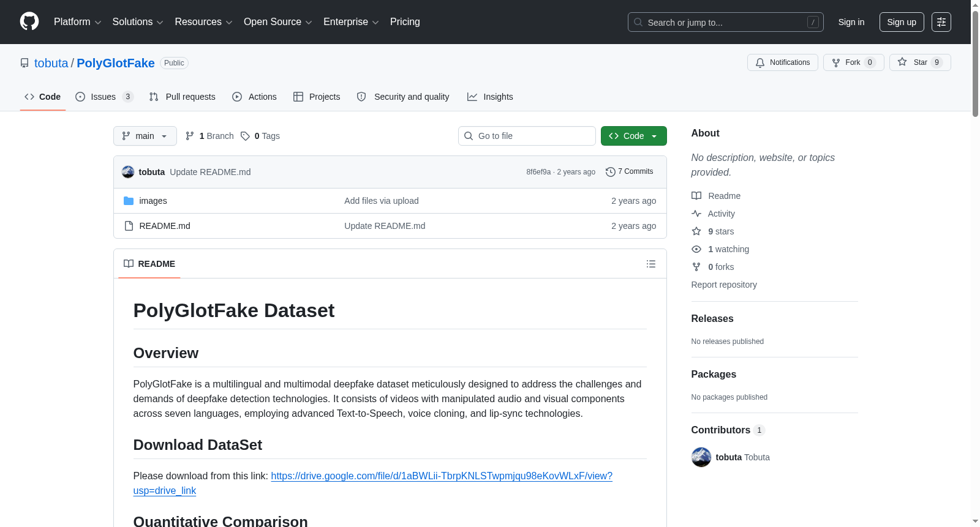Click the README.md file icon

click(129, 226)
